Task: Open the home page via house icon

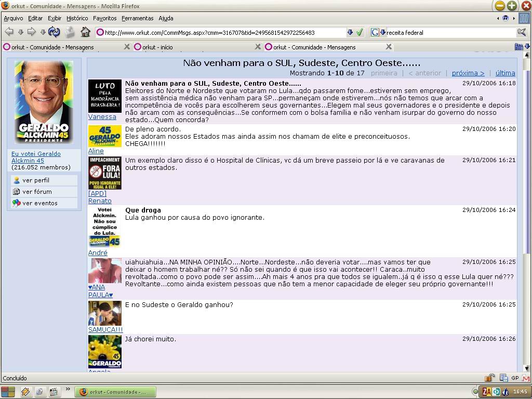Action: click(86, 32)
